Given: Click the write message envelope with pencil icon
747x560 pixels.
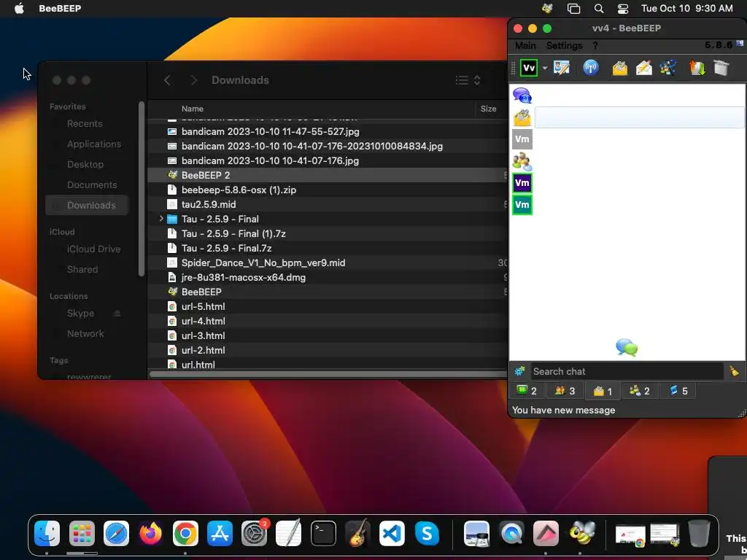Looking at the screenshot, I should point(643,68).
